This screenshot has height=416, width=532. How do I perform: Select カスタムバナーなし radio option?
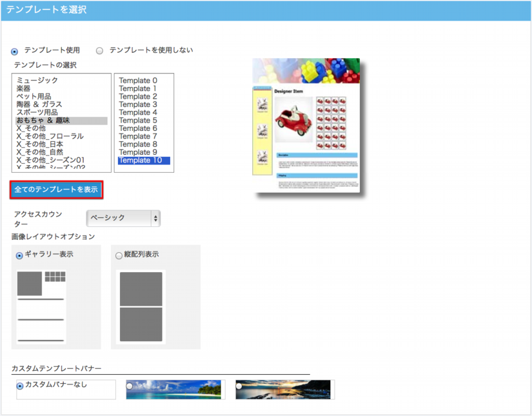pyautogui.click(x=20, y=386)
